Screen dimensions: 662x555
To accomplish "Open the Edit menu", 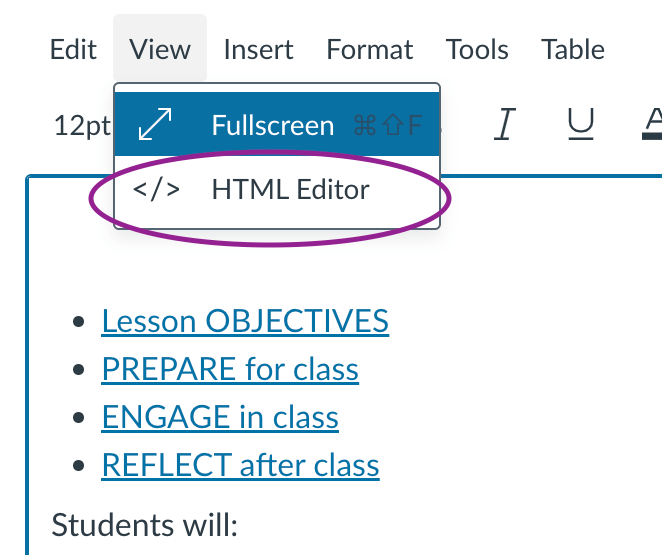I will coord(73,49).
